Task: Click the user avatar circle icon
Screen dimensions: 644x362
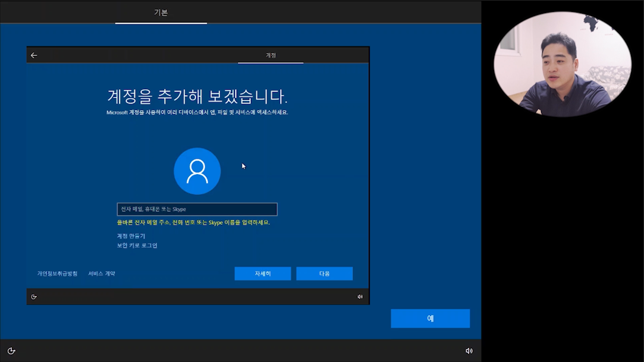Action: pyautogui.click(x=197, y=171)
